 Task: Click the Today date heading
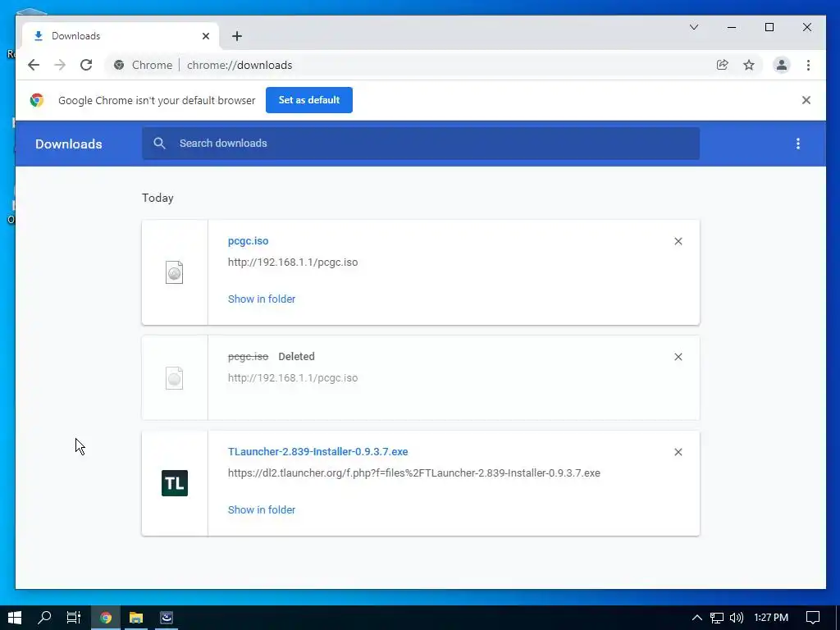157,198
